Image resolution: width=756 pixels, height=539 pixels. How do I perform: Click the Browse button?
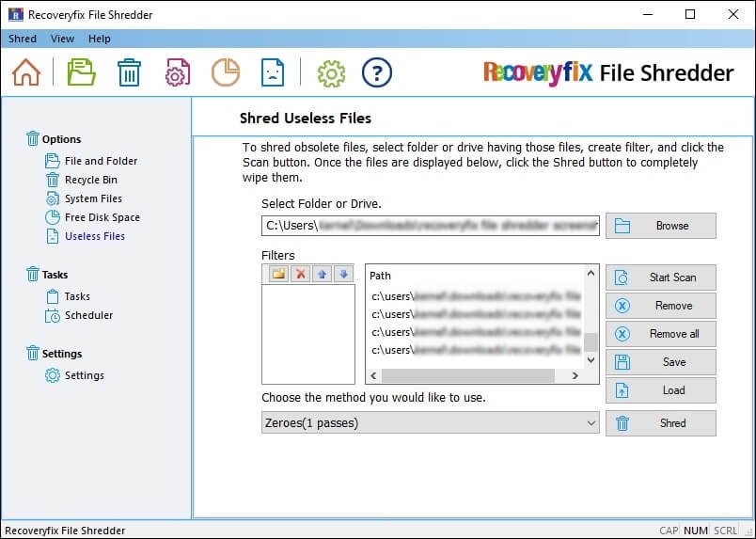(x=661, y=226)
